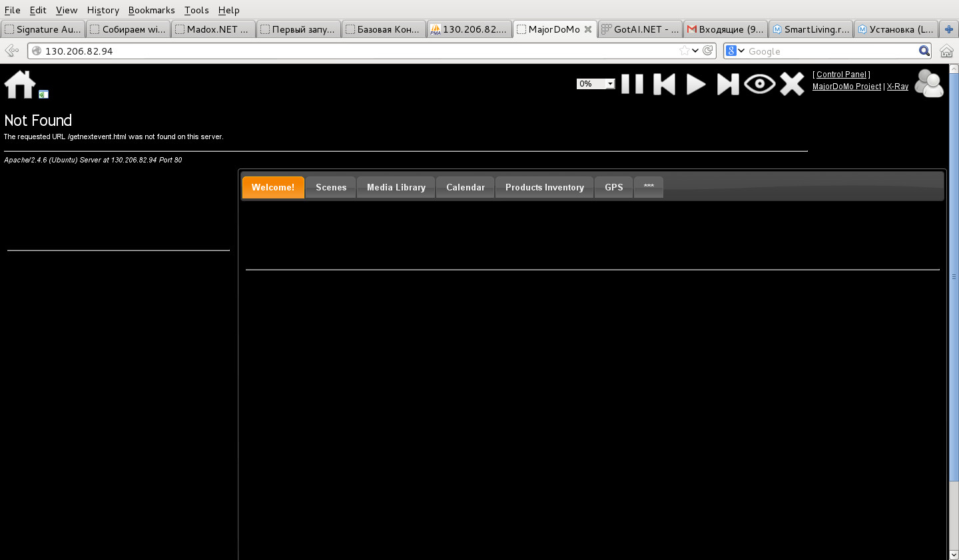Screen dimensions: 959x560
Task: Switch to the GPS tab
Action: (x=614, y=187)
